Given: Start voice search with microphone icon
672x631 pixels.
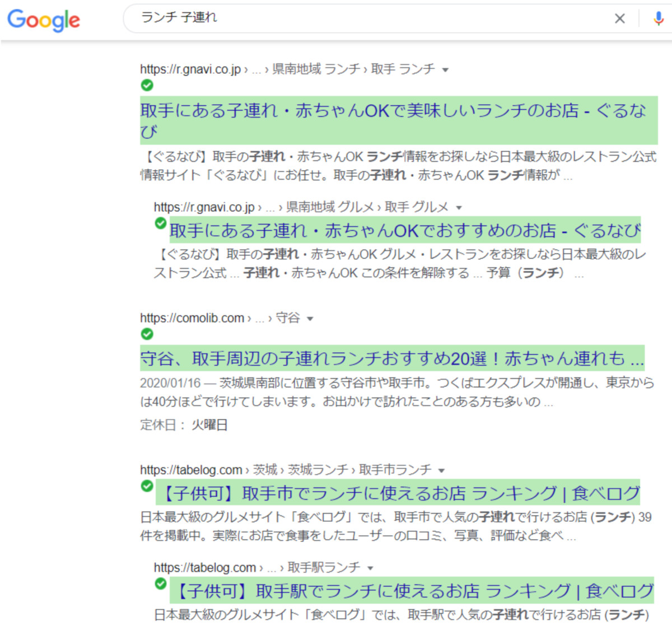Looking at the screenshot, I should tap(659, 18).
